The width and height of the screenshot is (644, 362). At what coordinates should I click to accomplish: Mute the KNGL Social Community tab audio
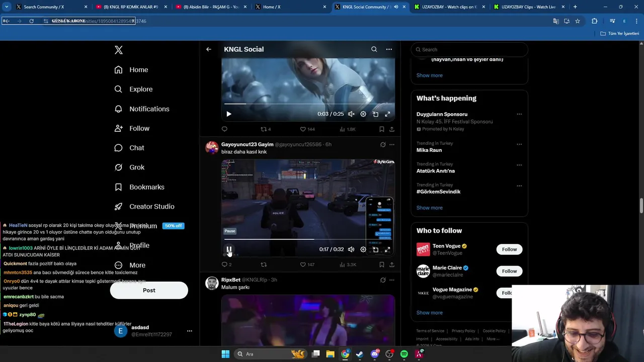[396, 7]
